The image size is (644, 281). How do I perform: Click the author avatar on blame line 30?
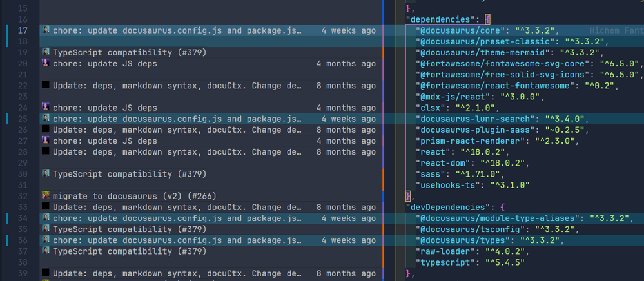point(46,173)
